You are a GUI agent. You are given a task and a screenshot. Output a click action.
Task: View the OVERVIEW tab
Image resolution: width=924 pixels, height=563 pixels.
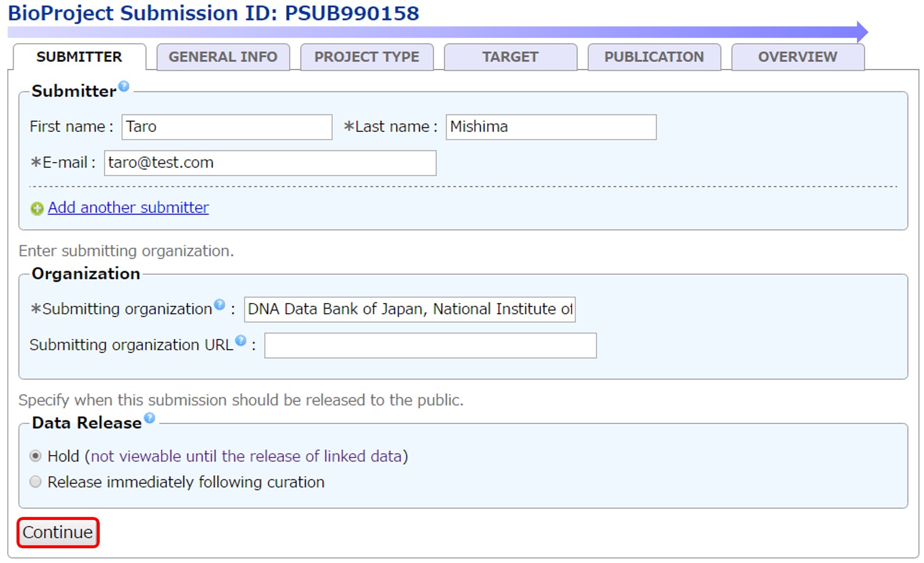point(797,57)
